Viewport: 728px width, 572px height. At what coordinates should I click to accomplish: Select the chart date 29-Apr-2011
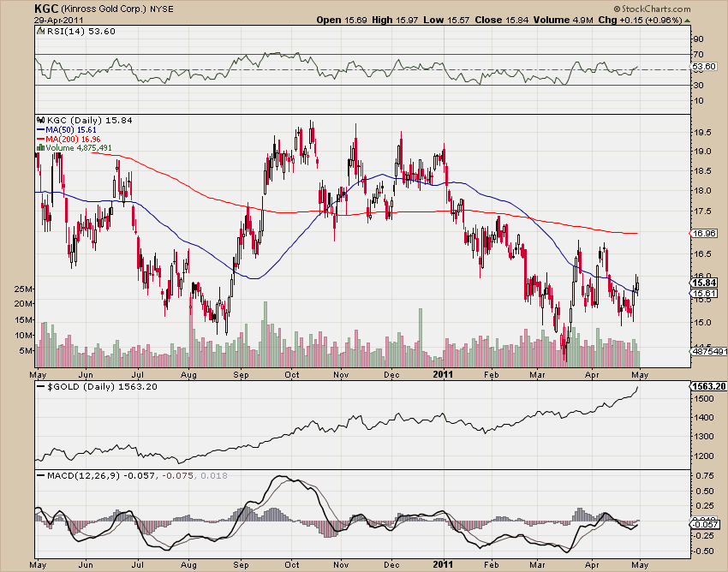(59, 20)
